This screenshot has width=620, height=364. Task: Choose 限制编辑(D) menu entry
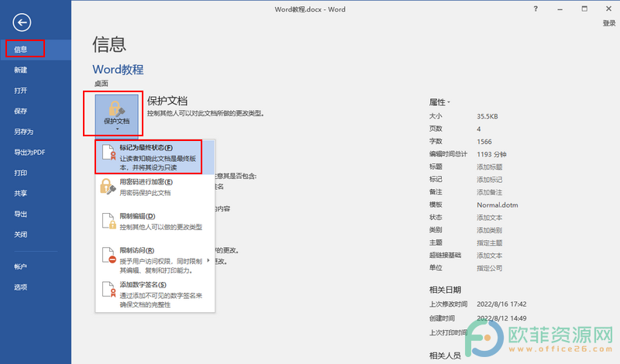click(155, 221)
